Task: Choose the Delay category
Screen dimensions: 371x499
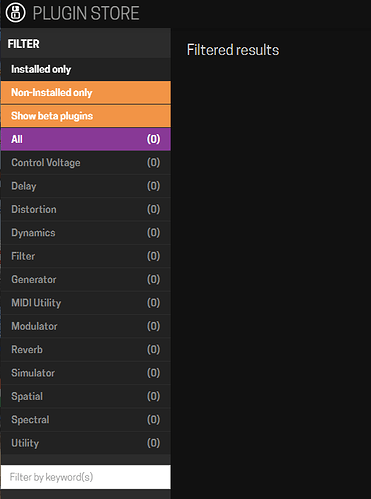Action: click(x=86, y=186)
